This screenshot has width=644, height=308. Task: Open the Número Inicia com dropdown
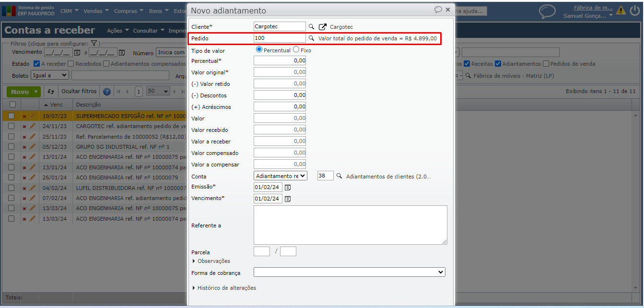click(x=171, y=53)
